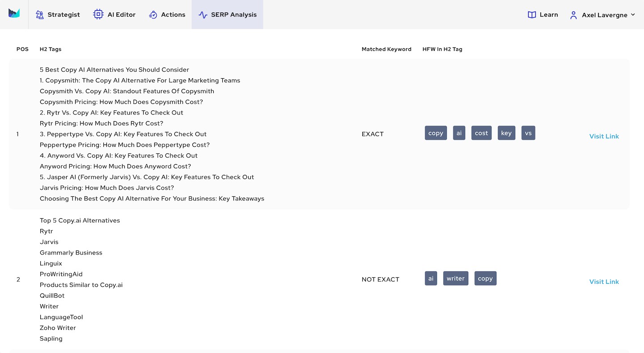
Task: Click the AI Editor chip icon
Action: [x=98, y=14]
